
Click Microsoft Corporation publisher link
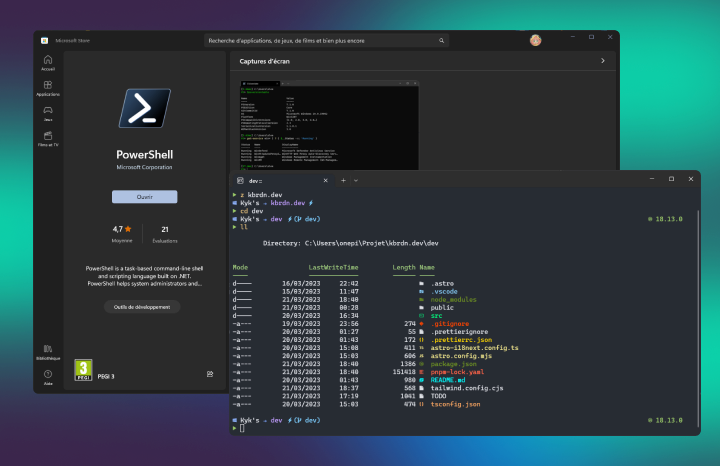coord(144,167)
